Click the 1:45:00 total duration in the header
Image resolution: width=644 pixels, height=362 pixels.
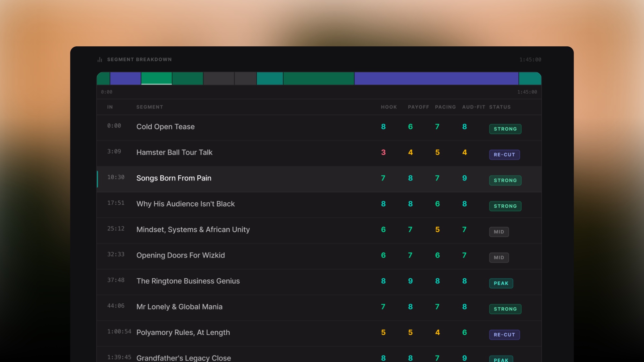pyautogui.click(x=530, y=60)
